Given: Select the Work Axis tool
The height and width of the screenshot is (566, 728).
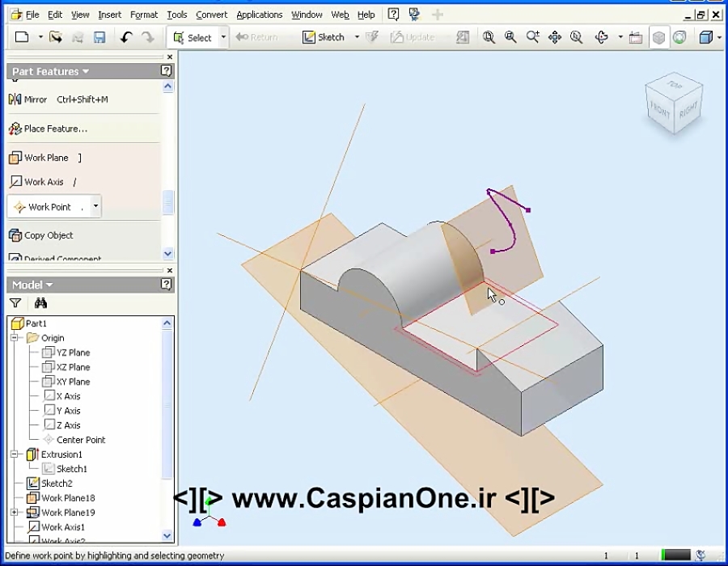Looking at the screenshot, I should point(43,182).
